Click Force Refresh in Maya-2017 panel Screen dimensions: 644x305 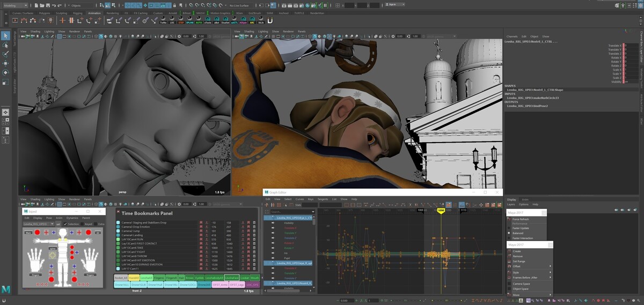click(x=521, y=219)
